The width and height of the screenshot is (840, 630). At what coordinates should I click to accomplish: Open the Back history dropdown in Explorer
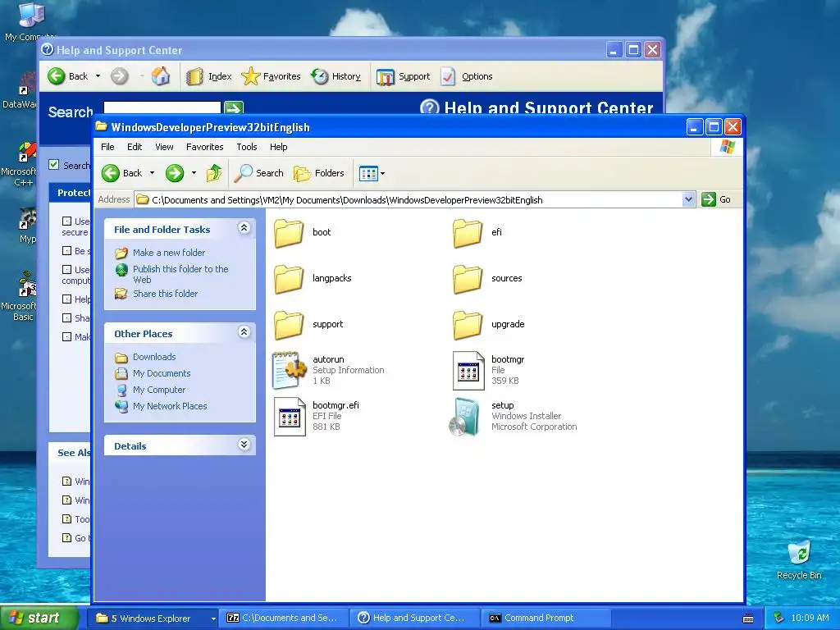pyautogui.click(x=152, y=173)
